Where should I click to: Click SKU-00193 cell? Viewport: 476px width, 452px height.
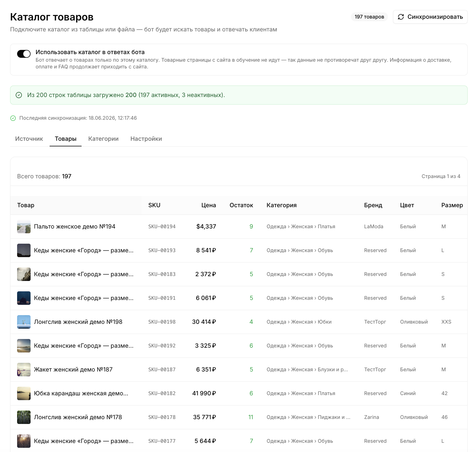[x=162, y=250]
